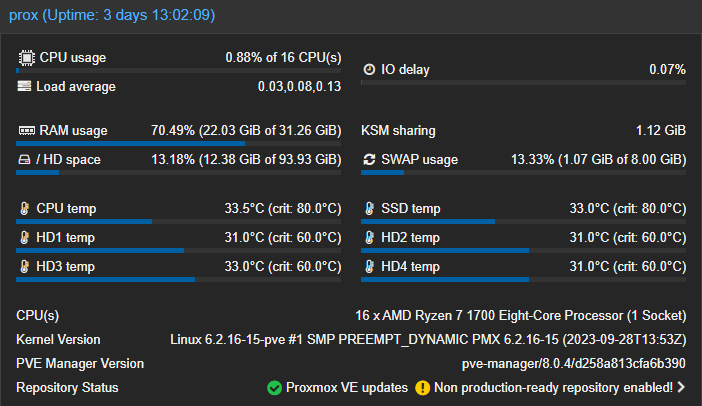The height and width of the screenshot is (406, 702).
Task: Expand repository status chevron arrow
Action: click(681, 388)
